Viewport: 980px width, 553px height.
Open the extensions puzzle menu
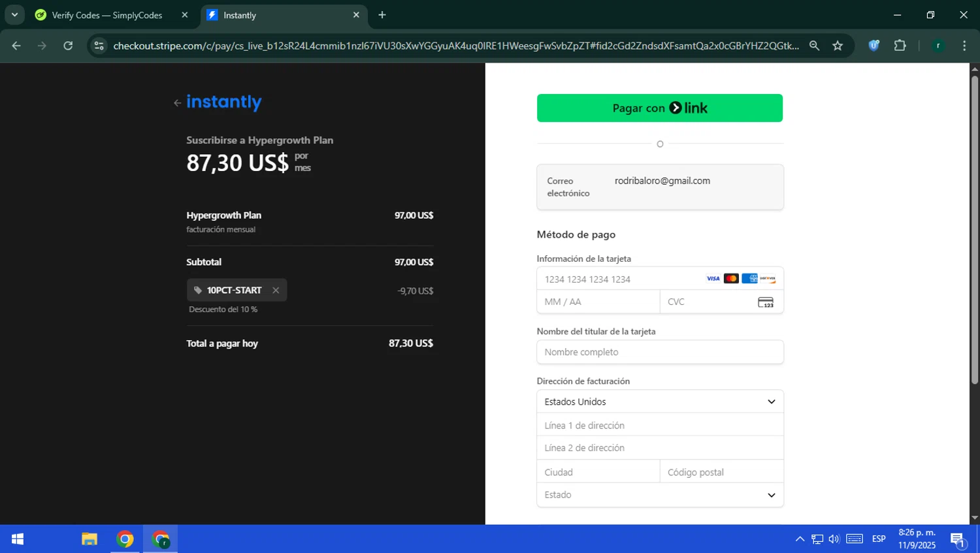(900, 46)
